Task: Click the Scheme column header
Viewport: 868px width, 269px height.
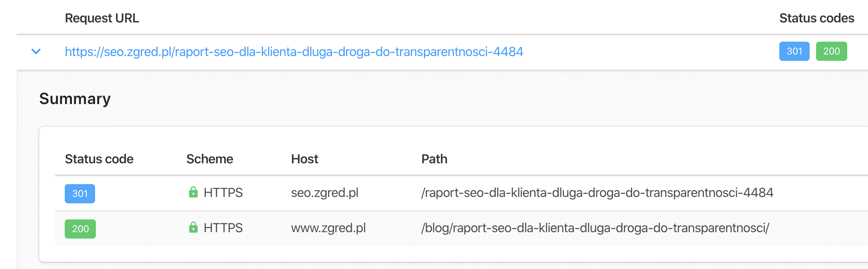Action: 209,159
